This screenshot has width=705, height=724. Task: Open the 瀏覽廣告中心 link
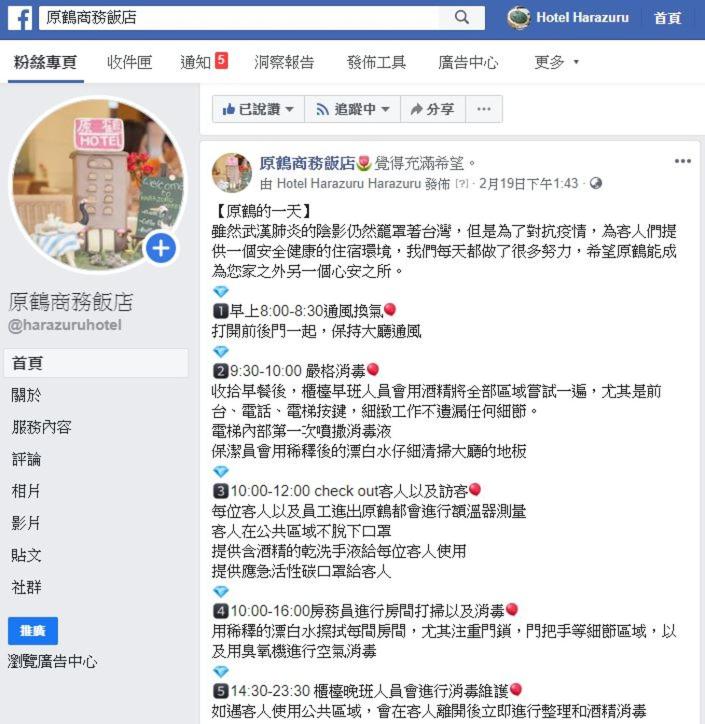click(53, 661)
